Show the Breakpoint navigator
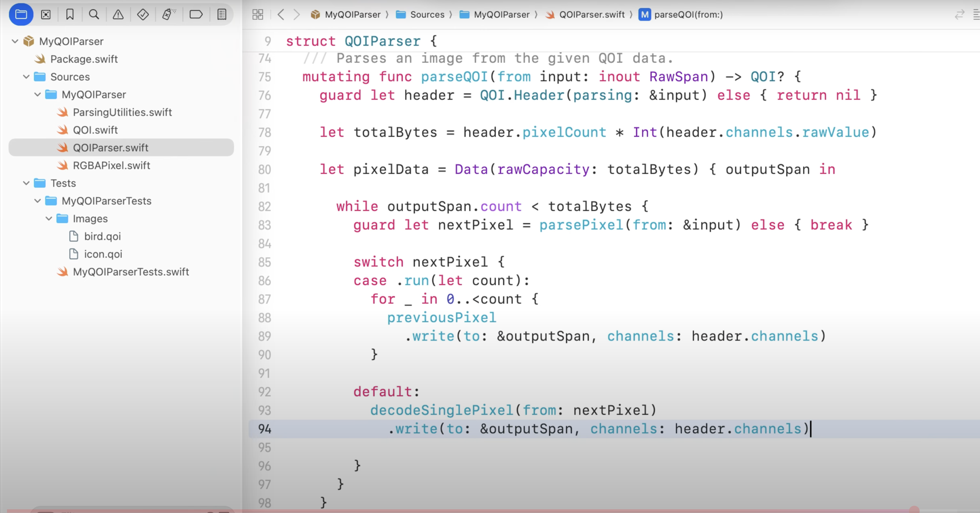The image size is (980, 513). click(196, 15)
